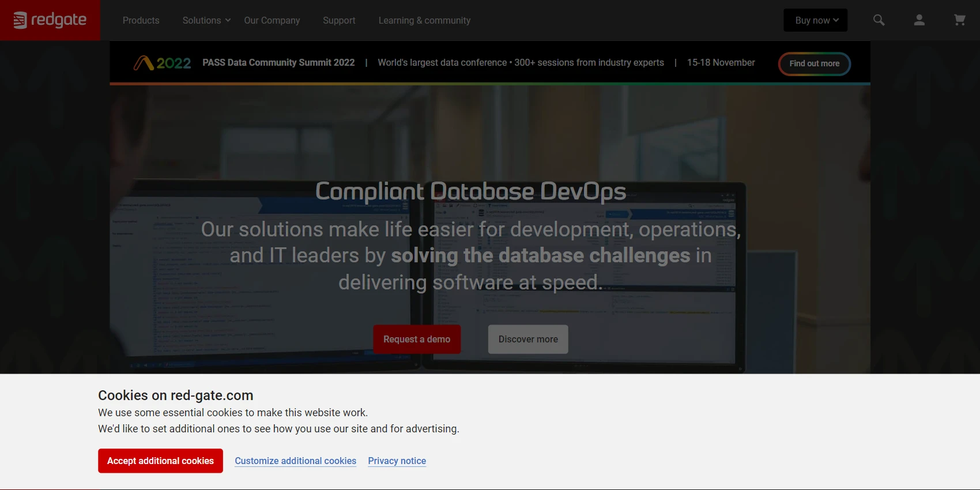This screenshot has width=980, height=490.
Task: Open the Products menu
Action: [x=141, y=20]
